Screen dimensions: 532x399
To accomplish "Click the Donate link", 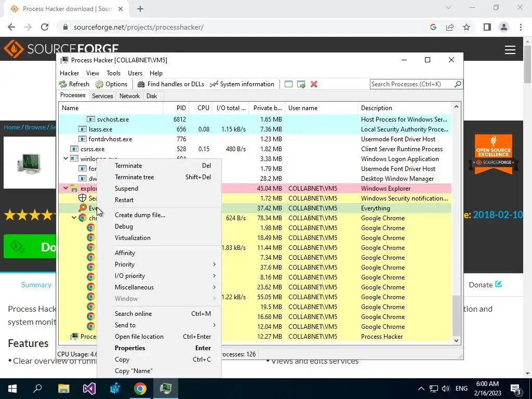I will click(x=485, y=285).
